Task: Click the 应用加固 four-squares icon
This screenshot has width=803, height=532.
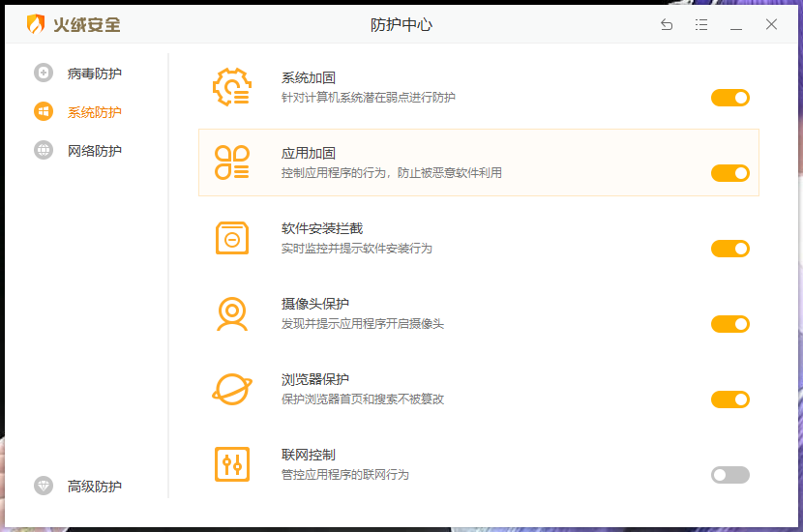Action: click(x=232, y=163)
